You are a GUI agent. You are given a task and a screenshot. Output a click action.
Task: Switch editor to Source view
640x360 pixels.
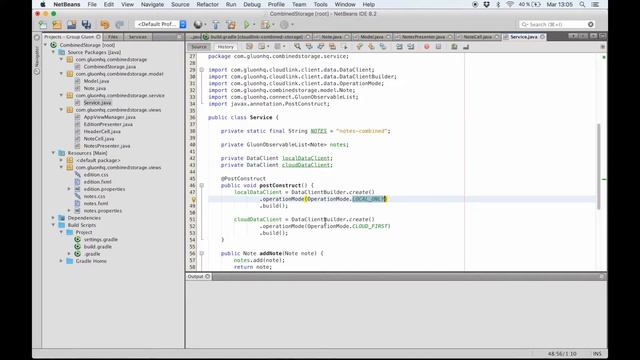pyautogui.click(x=199, y=47)
